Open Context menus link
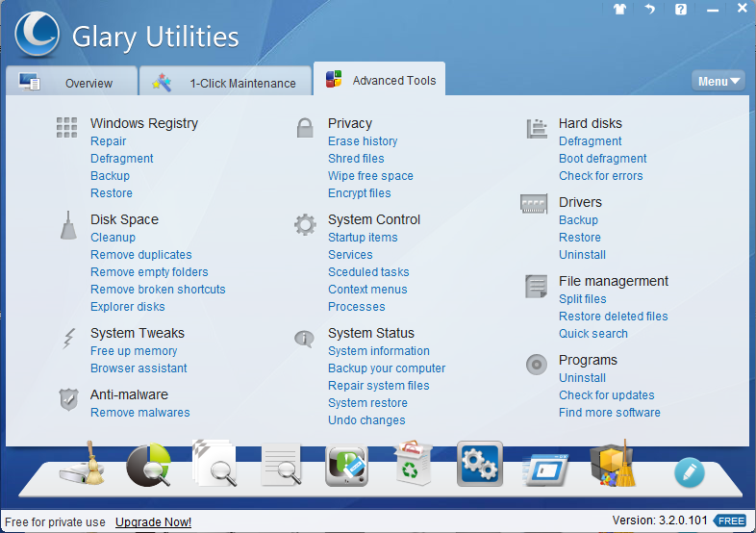This screenshot has height=533, width=756. pyautogui.click(x=367, y=290)
